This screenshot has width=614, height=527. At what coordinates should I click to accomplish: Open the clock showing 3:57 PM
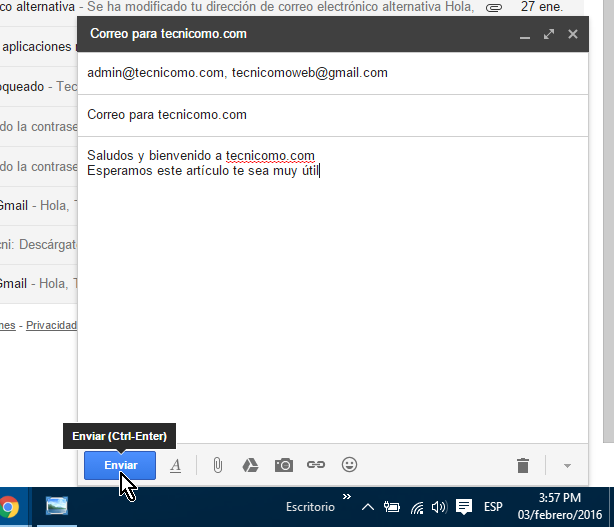560,507
